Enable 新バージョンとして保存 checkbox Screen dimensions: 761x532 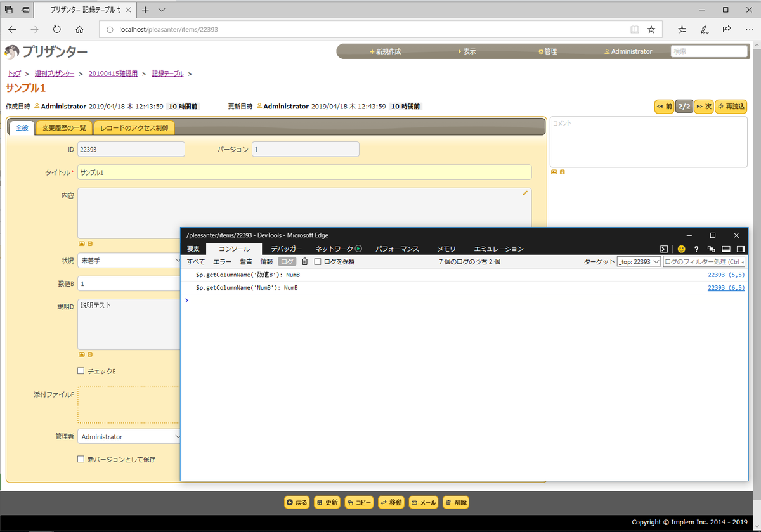[81, 459]
